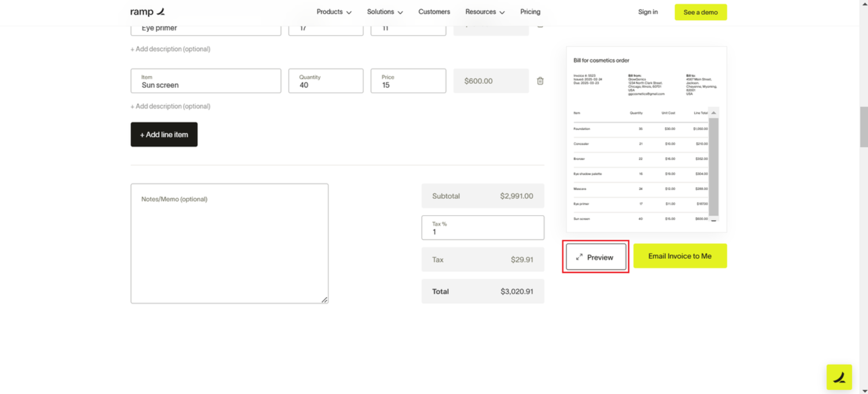Add a new line item

(164, 134)
